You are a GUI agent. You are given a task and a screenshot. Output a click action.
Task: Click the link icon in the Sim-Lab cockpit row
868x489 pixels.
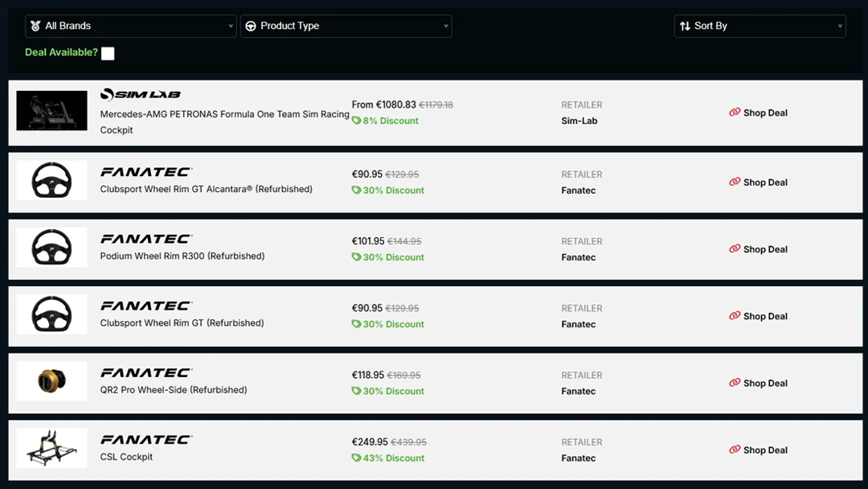click(735, 113)
